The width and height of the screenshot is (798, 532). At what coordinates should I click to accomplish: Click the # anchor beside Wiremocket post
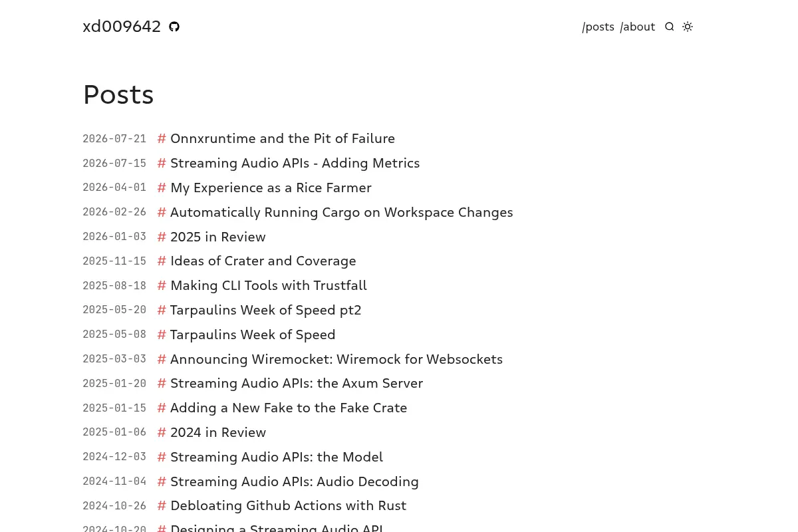162,359
